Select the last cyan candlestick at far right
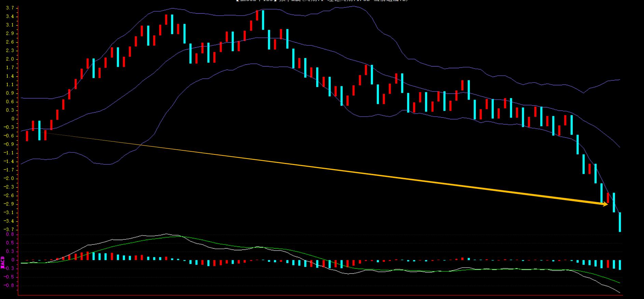Image resolution: width=644 pixels, height=299 pixels. click(620, 222)
